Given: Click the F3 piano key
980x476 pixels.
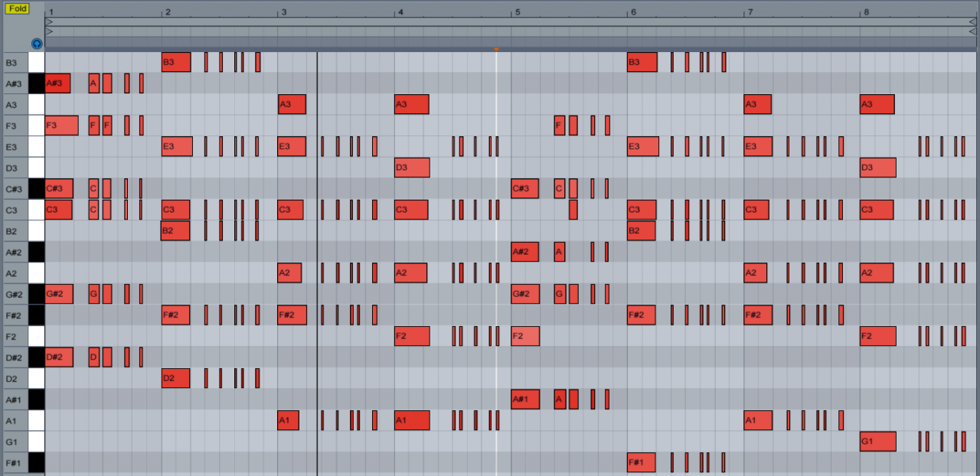Looking at the screenshot, I should (x=37, y=126).
